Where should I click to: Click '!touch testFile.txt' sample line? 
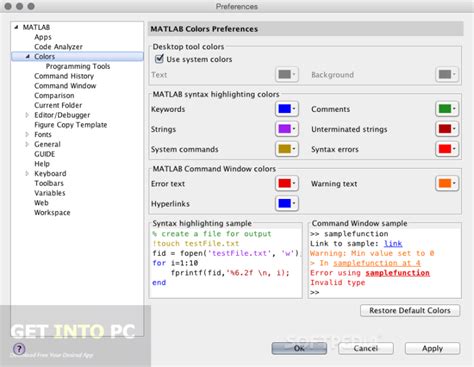point(196,244)
